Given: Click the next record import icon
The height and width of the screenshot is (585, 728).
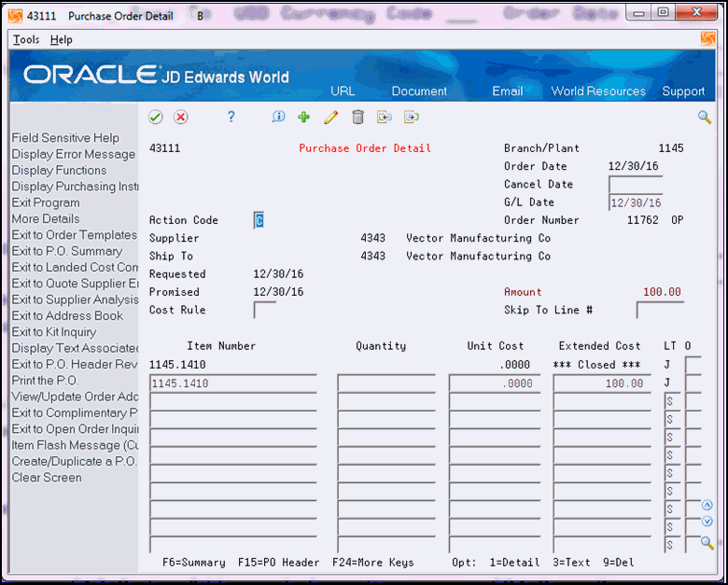Looking at the screenshot, I should pos(412,117).
